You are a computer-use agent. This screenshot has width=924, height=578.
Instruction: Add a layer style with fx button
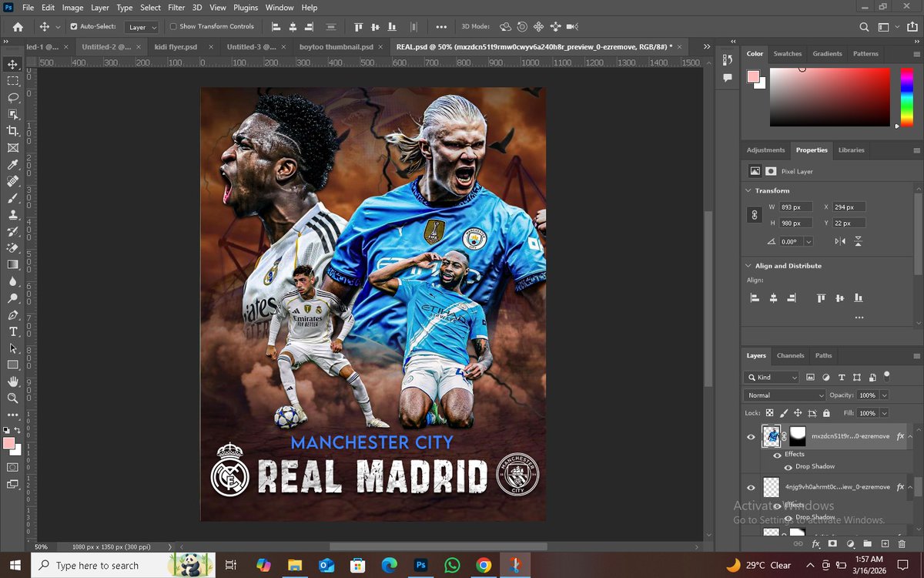[x=816, y=544]
